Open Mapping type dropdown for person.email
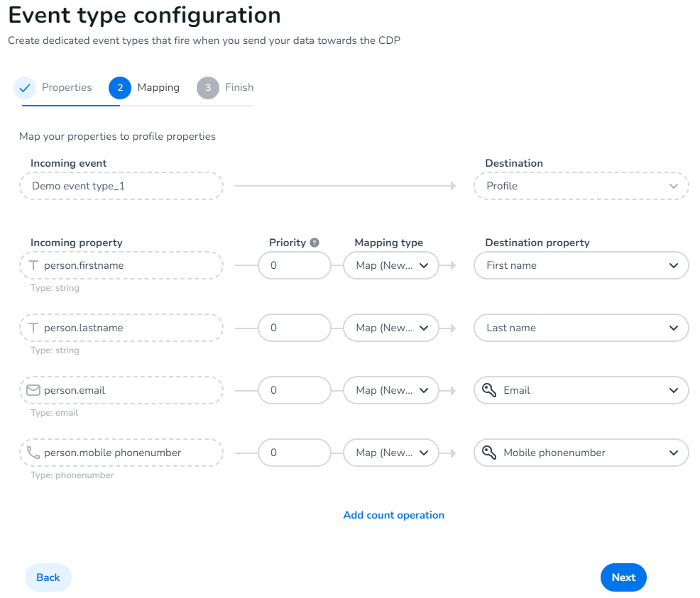700x598 pixels. click(x=391, y=390)
